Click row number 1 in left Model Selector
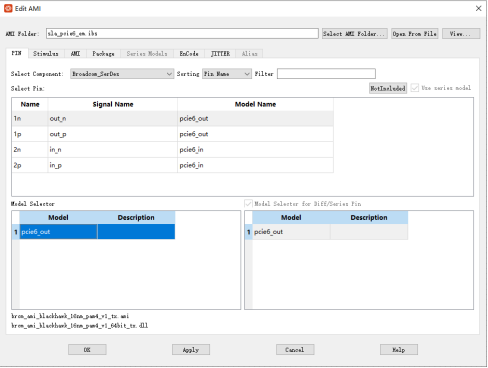The width and height of the screenshot is (488, 368). click(16, 232)
